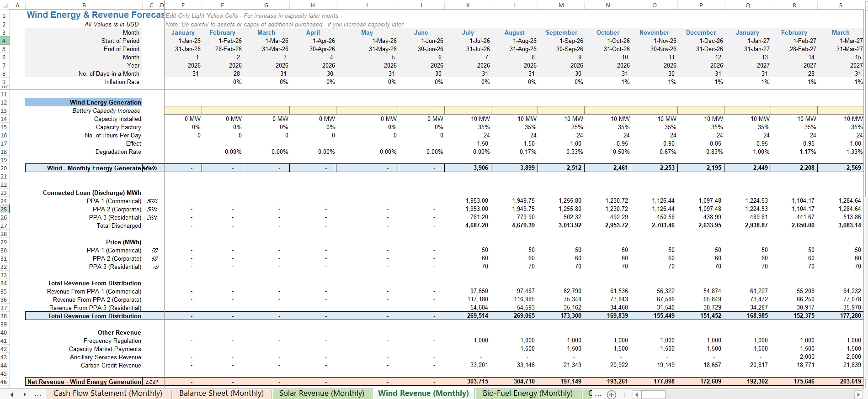Show hidden sheet tabs on the left ellipsis
Viewport: 868px width, 399px height.
click(x=38, y=394)
